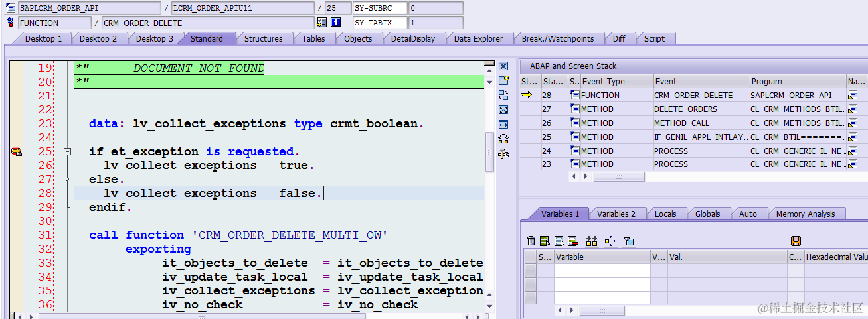Click line number 31 in the editor

pyautogui.click(x=44, y=235)
